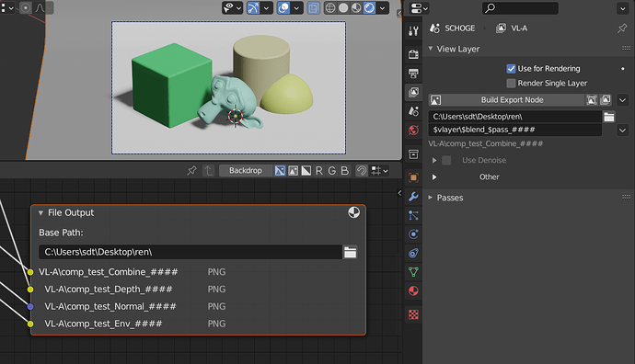The image size is (635, 364).
Task: Toggle X-ray mode in viewport
Action: point(314,7)
